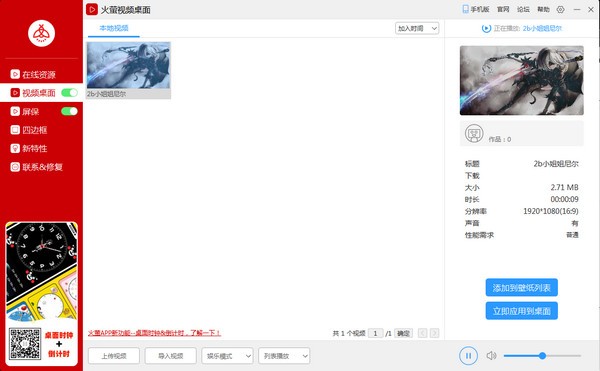Mute sound with the speaker icon
600x371 pixels.
pos(491,356)
